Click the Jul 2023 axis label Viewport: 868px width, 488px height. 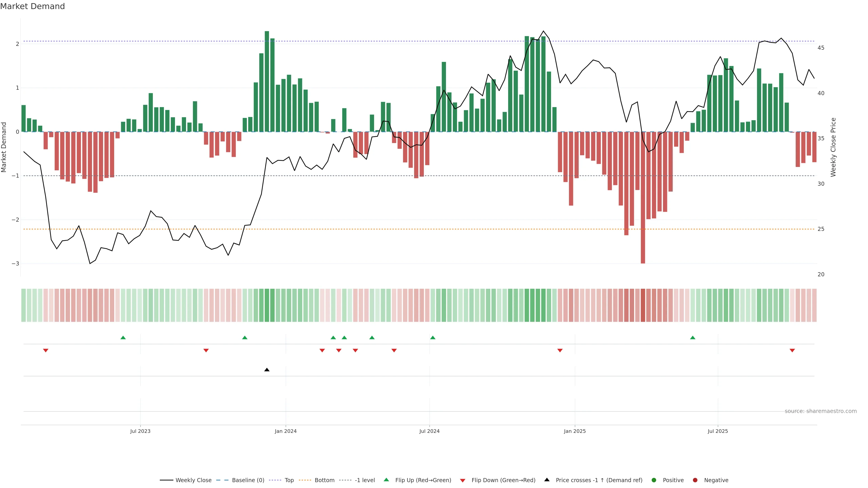coord(140,431)
